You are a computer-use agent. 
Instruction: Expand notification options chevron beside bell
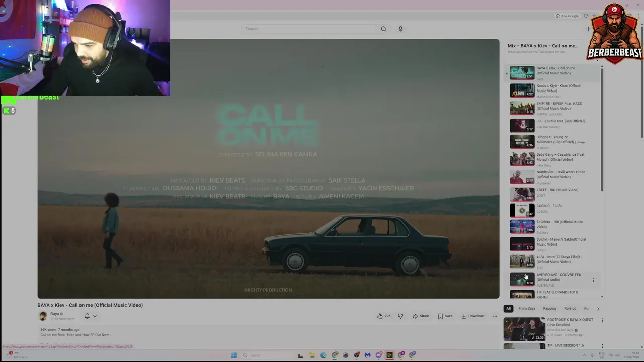tap(95, 316)
